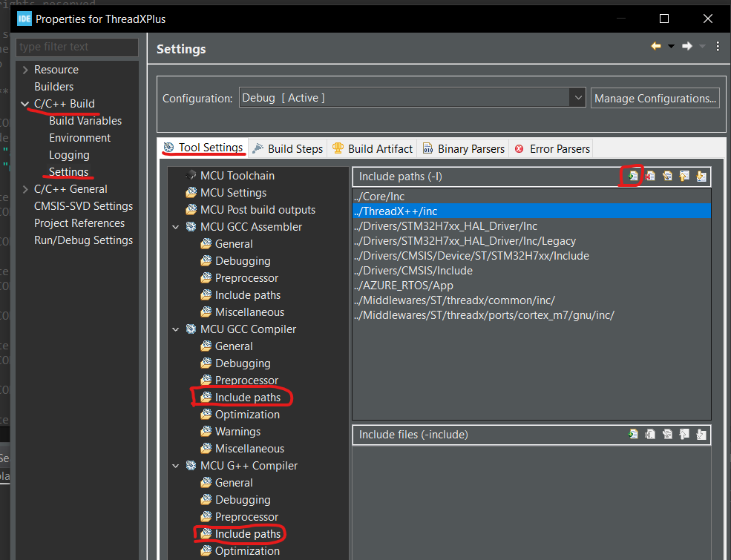Add a new include path entry
Image resolution: width=731 pixels, height=560 pixels.
click(x=633, y=176)
